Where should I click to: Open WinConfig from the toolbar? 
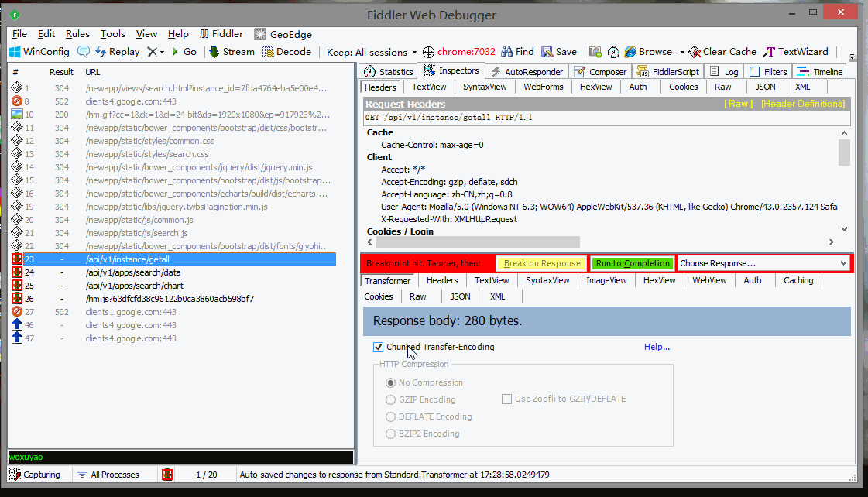coord(39,51)
